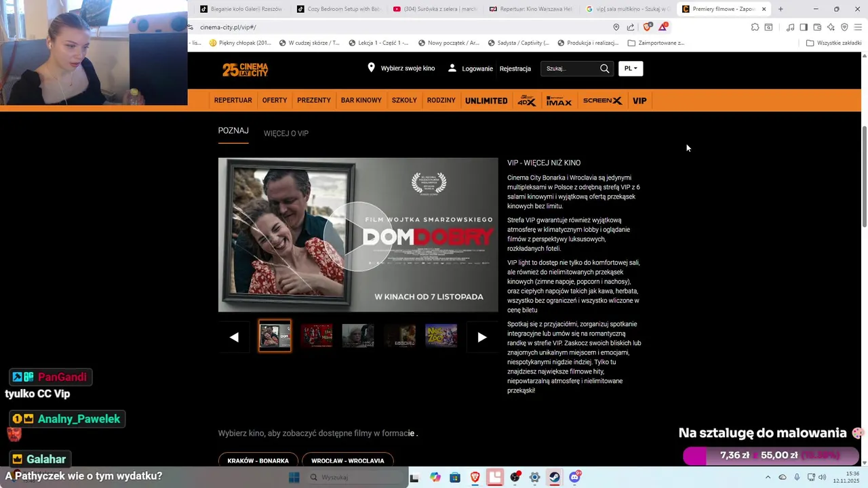Select the Dom Dobry trailer thumbnail
The width and height of the screenshot is (868, 488).
pyautogui.click(x=275, y=335)
